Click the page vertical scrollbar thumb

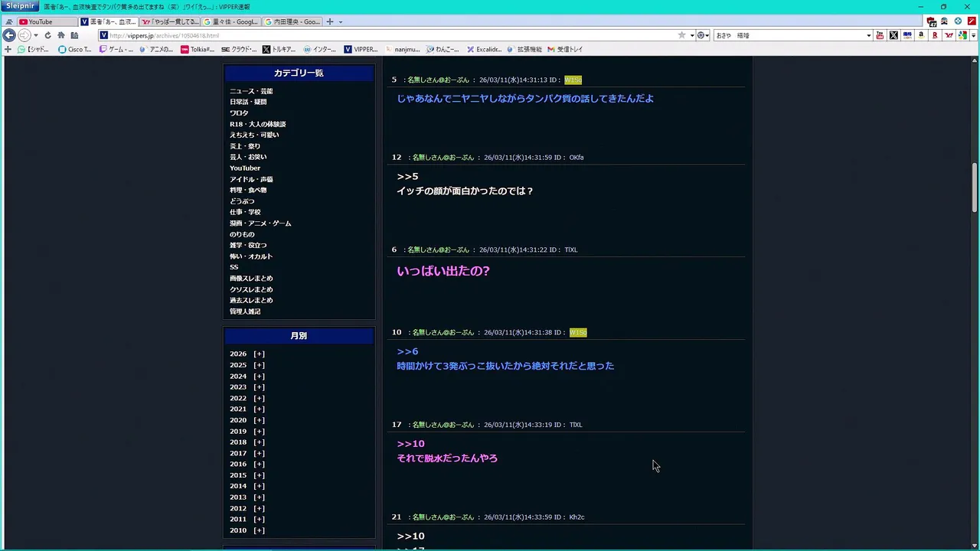coord(975,187)
